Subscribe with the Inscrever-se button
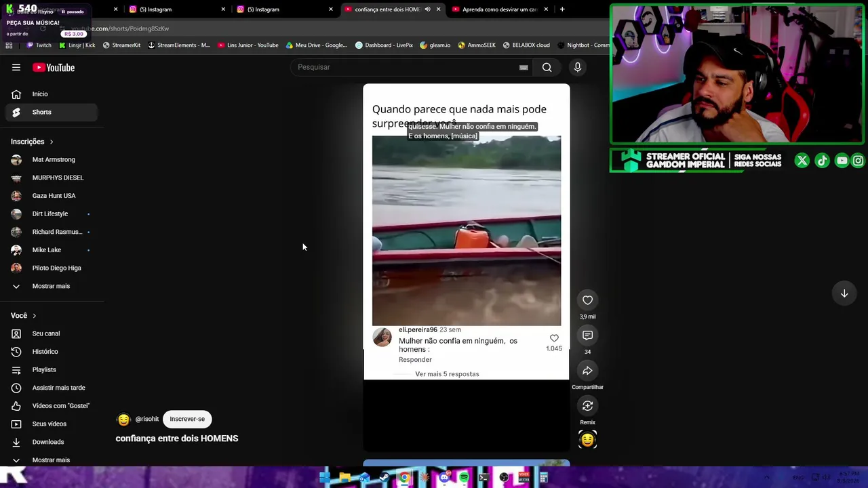Viewport: 868px width, 488px height. [187, 420]
